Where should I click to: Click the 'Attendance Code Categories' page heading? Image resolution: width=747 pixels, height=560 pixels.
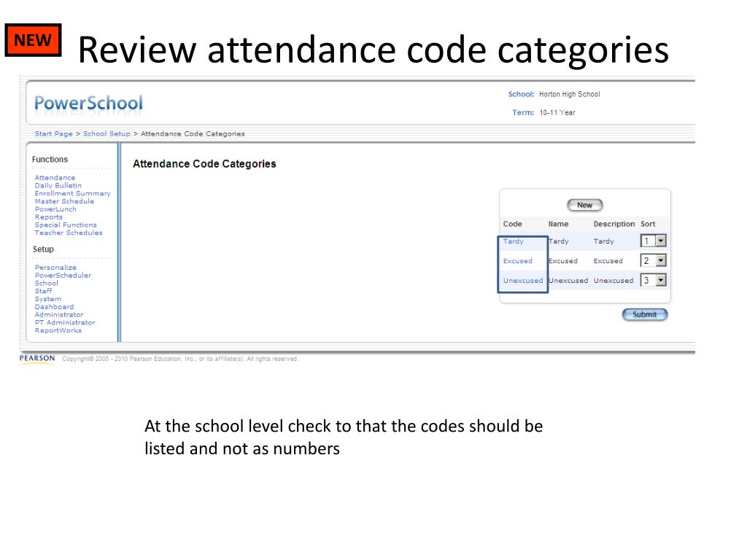coord(204,164)
